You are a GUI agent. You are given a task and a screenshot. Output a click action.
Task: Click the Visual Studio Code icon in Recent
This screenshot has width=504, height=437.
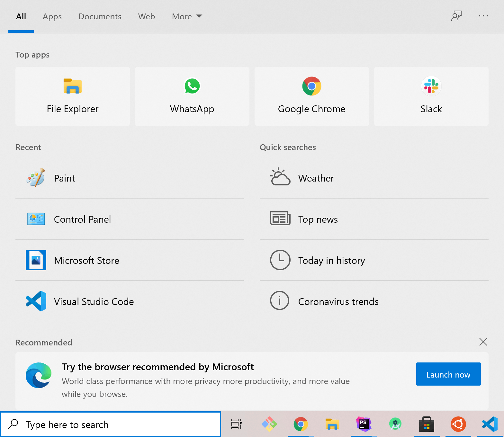36,301
